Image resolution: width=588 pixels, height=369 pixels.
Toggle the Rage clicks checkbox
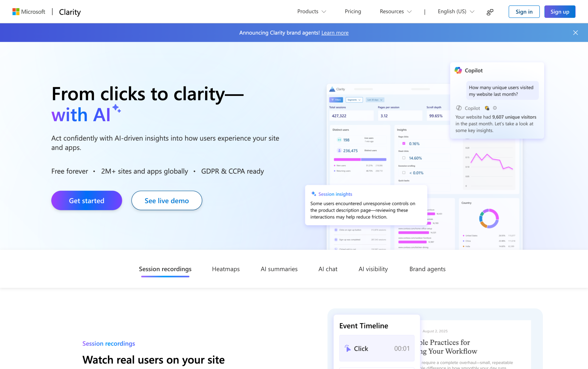coord(404,143)
